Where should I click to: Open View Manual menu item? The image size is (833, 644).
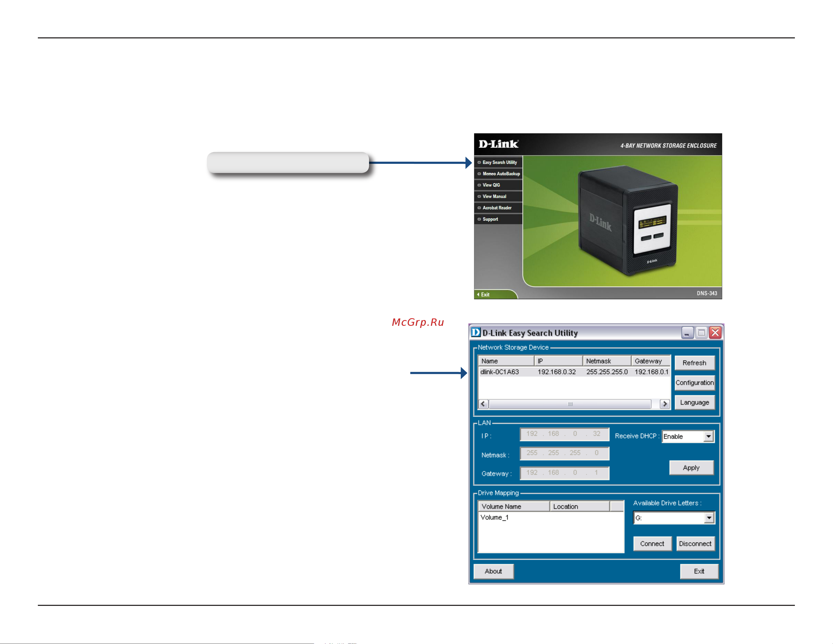498,196
